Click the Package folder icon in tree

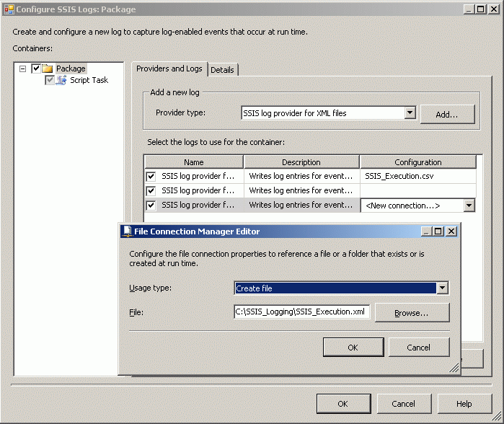[x=48, y=69]
